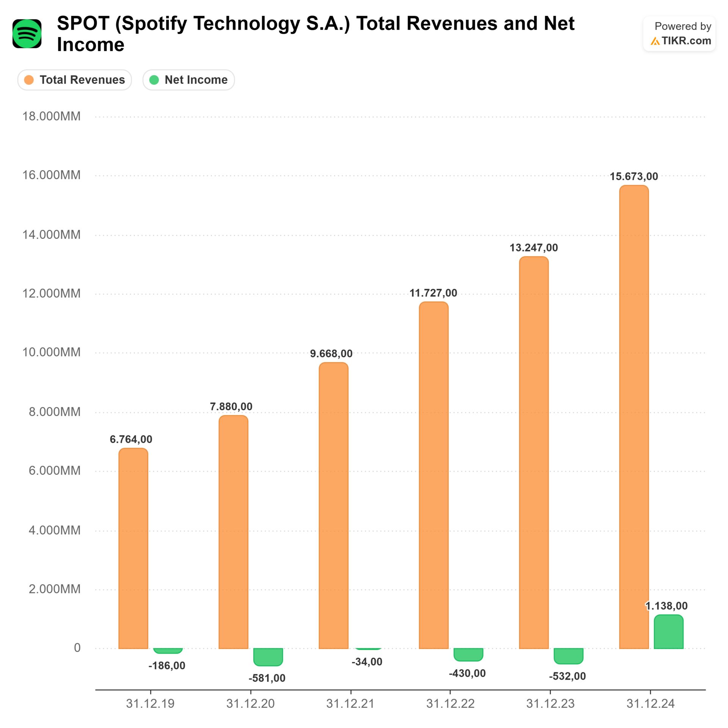Click the 7.880,00 revenue bar
Viewport: 728px width, 728px height.
[233, 533]
